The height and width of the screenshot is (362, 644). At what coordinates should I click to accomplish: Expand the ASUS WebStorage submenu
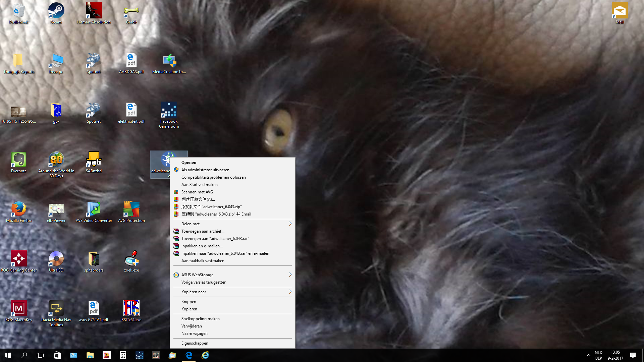click(233, 275)
